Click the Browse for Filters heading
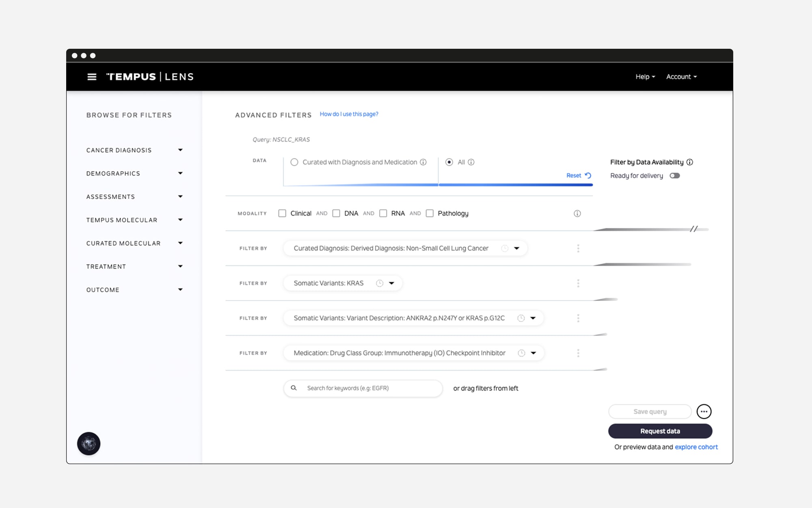This screenshot has height=508, width=812. (129, 115)
